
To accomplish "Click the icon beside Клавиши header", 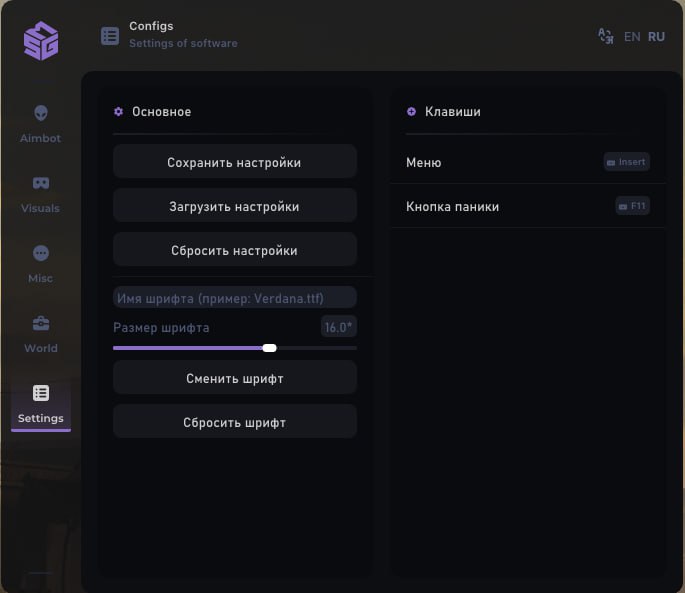I will (411, 112).
